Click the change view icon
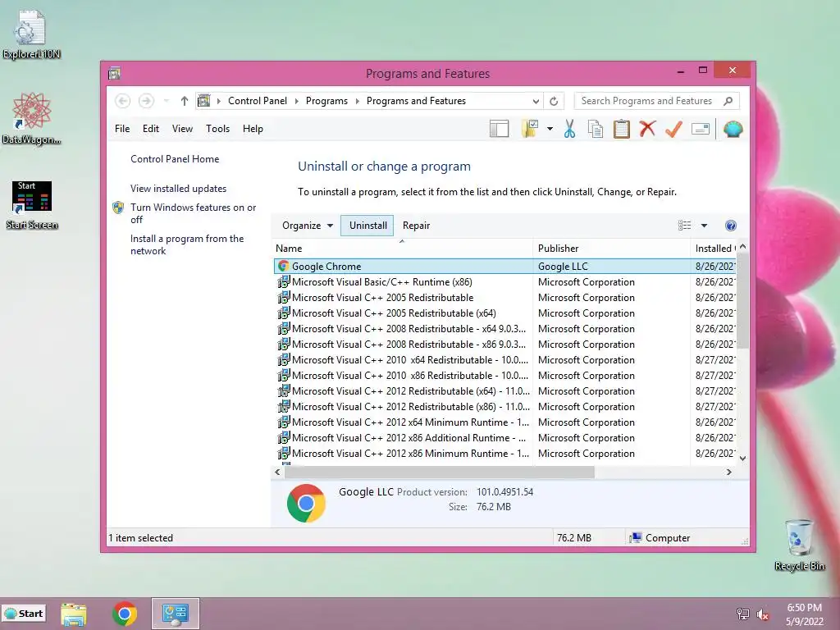Viewport: 840px width, 630px height. tap(685, 226)
